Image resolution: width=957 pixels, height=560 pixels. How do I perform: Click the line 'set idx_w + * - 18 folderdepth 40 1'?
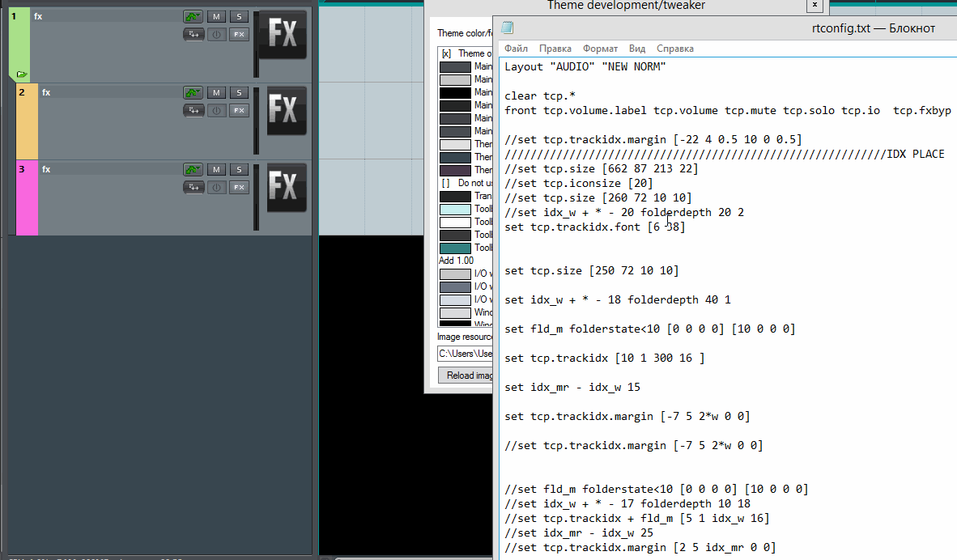pos(617,300)
